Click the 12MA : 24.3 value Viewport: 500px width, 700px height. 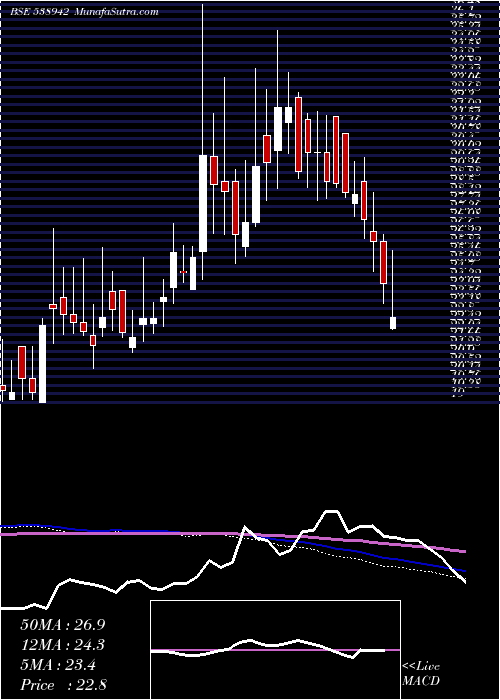pyautogui.click(x=63, y=645)
